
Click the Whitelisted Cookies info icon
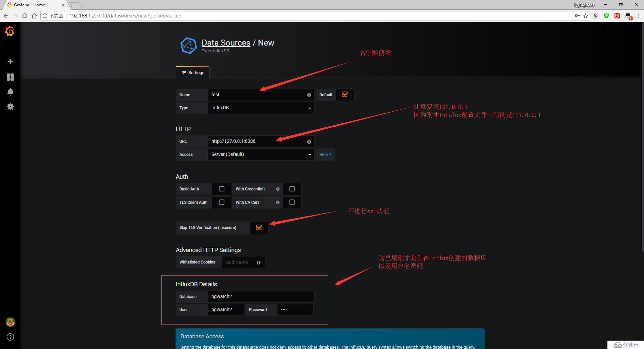(259, 263)
